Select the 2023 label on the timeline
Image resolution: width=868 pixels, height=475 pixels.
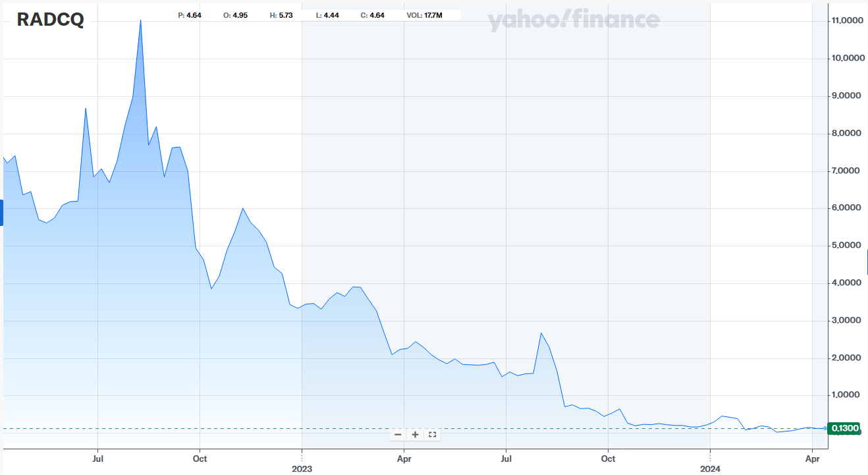pos(301,469)
